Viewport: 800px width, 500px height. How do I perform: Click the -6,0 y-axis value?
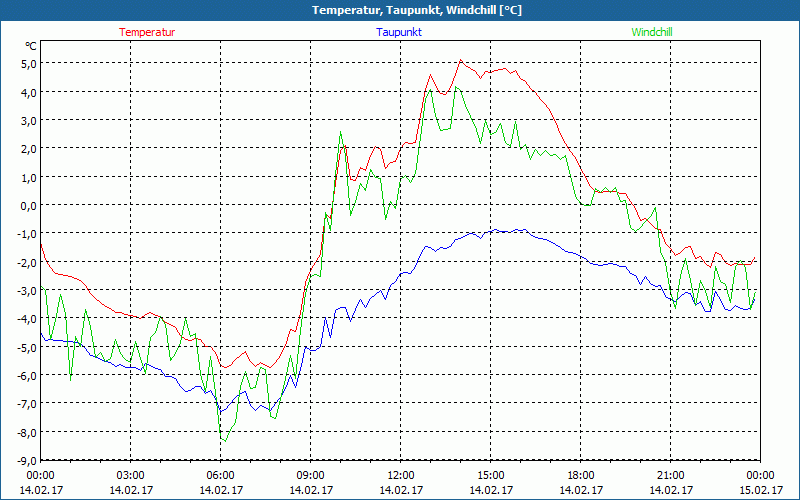[x=26, y=375]
